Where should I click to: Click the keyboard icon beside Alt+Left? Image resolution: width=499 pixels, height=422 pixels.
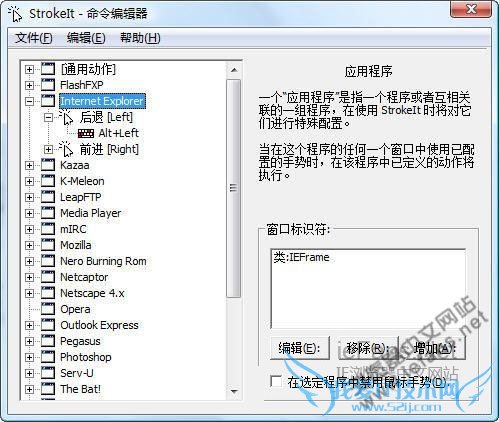[x=86, y=133]
